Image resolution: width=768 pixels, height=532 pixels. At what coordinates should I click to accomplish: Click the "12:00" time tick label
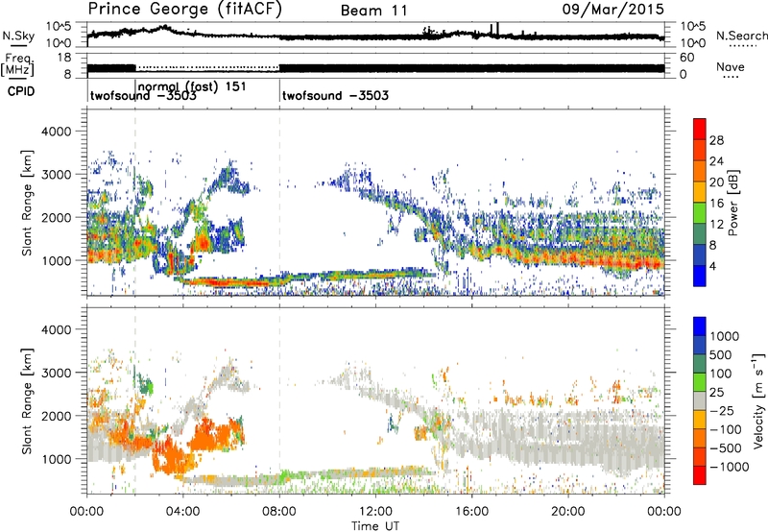pyautogui.click(x=375, y=512)
